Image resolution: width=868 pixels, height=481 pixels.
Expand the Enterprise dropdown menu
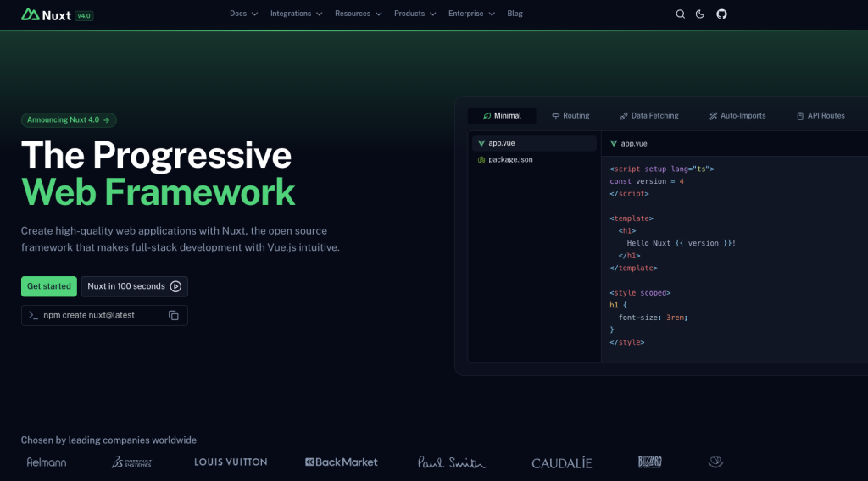tap(471, 14)
